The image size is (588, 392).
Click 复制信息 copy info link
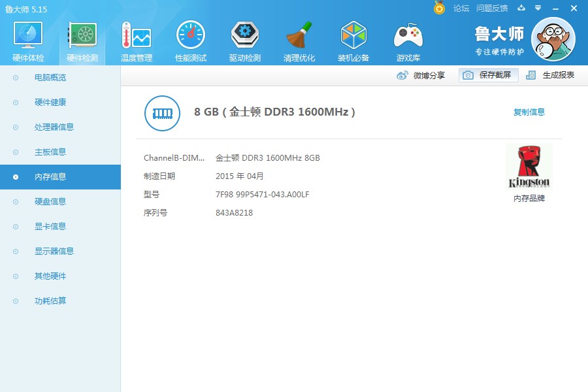click(x=529, y=112)
